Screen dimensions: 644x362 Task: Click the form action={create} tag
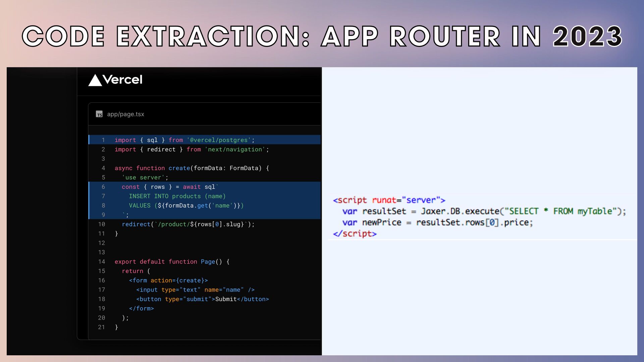tap(168, 281)
